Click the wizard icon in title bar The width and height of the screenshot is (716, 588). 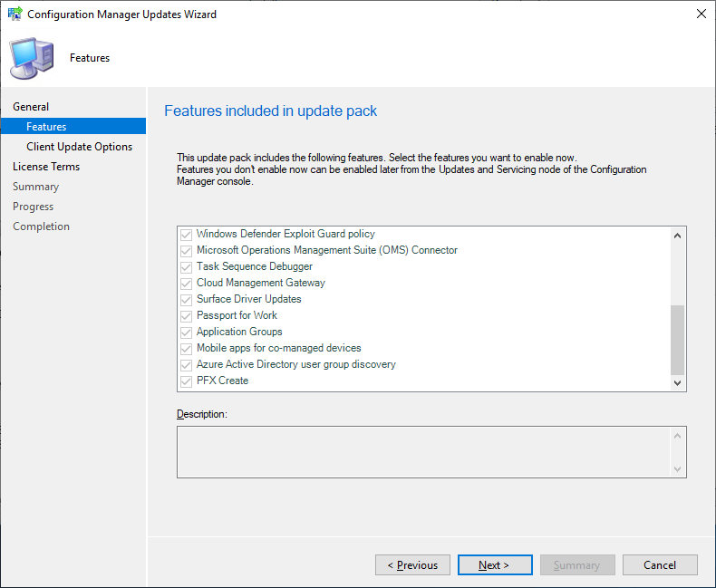14,14
